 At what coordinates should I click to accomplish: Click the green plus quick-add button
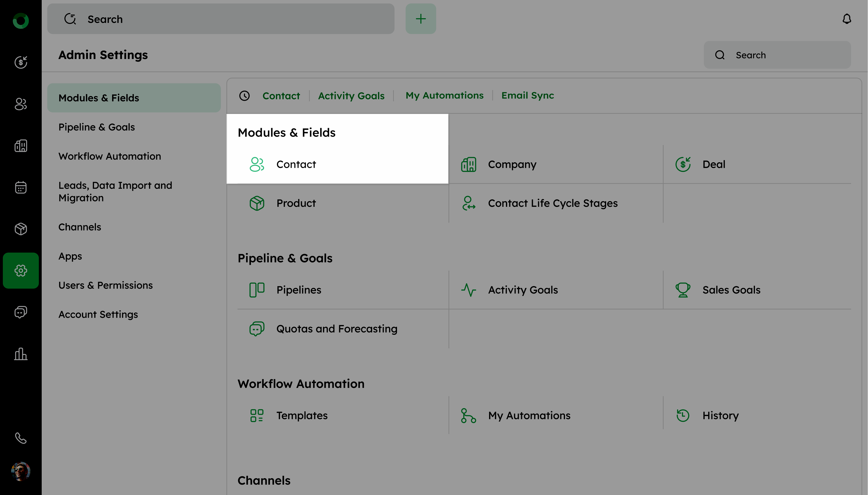tap(421, 19)
